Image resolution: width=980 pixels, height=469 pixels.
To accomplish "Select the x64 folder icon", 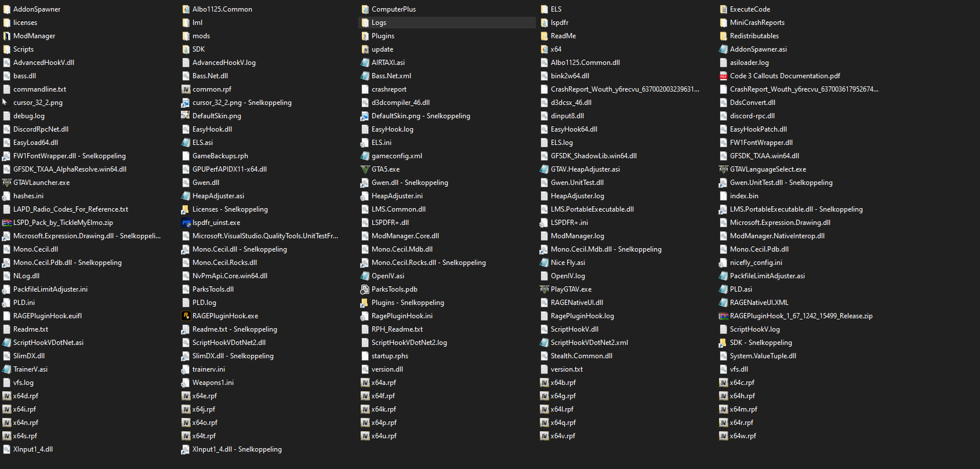I will pyautogui.click(x=544, y=49).
